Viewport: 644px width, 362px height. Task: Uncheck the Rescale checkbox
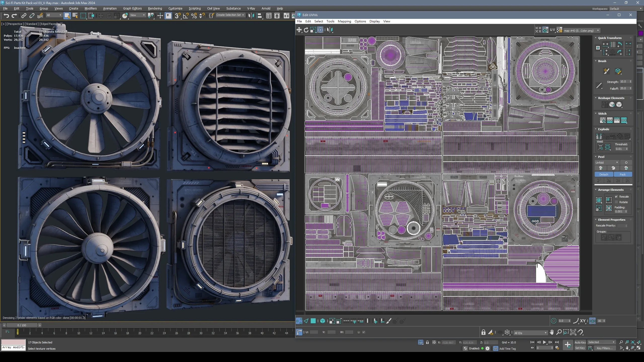616,197
